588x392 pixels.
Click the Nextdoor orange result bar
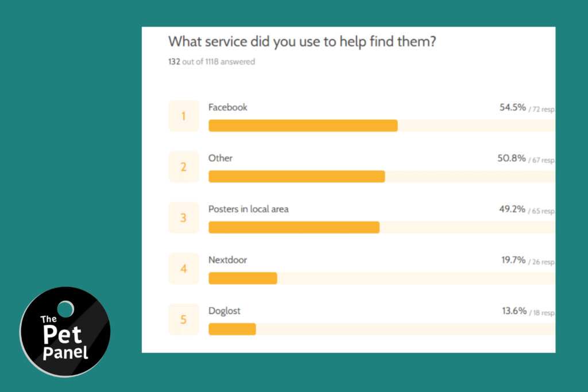coord(243,278)
